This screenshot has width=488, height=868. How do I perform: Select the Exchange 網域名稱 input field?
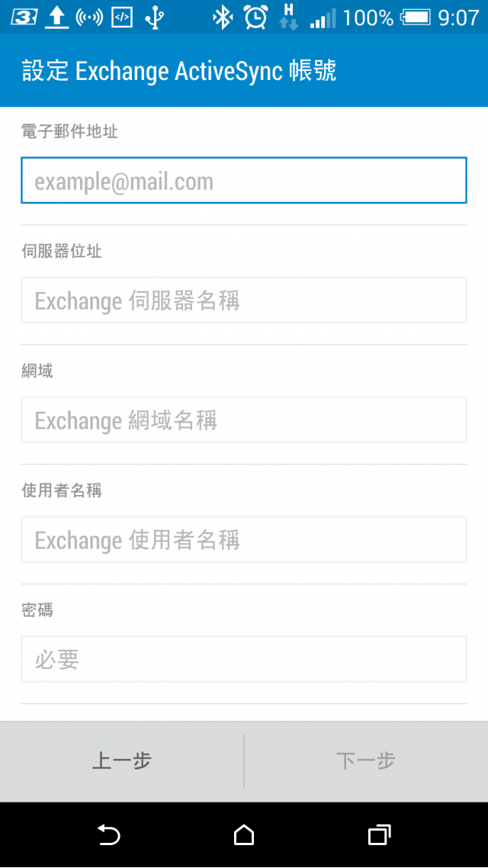pyautogui.click(x=244, y=420)
